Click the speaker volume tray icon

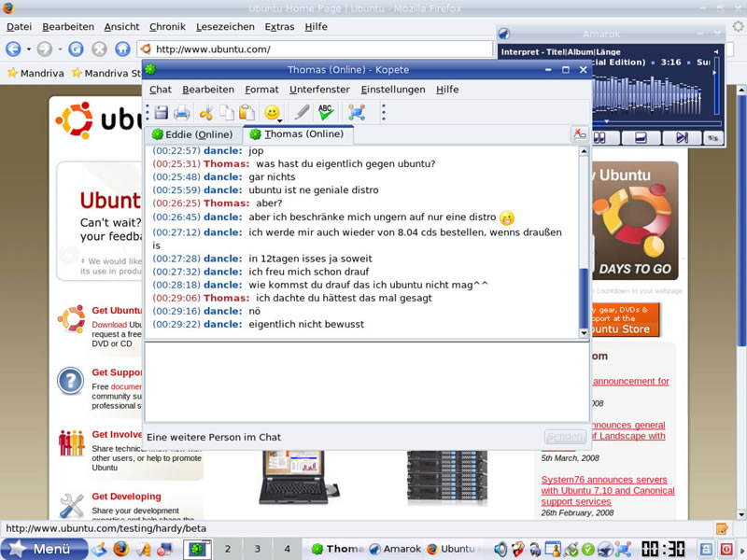(500, 549)
